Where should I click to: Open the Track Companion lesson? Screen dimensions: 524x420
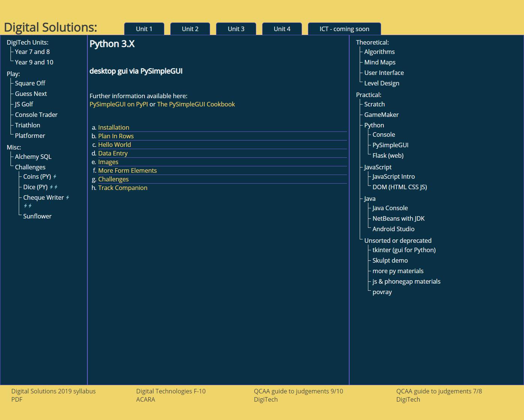pos(123,188)
